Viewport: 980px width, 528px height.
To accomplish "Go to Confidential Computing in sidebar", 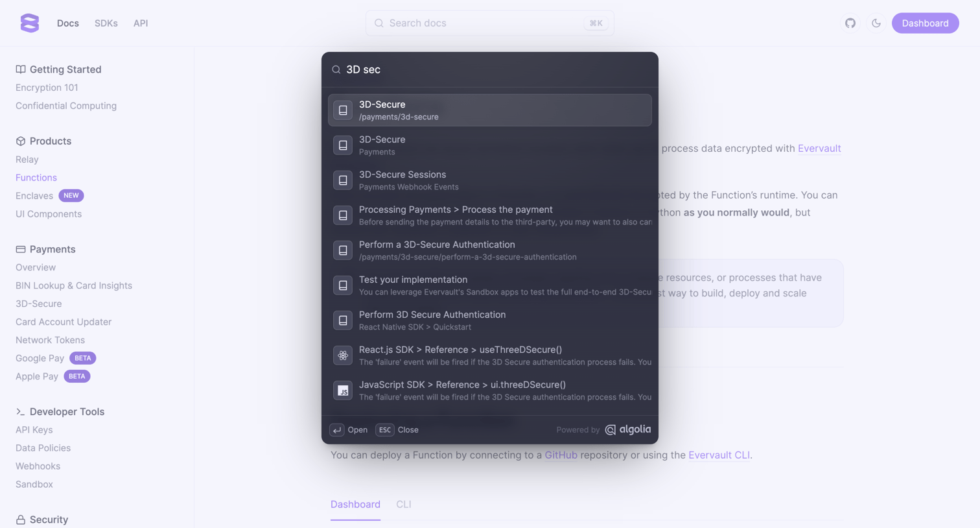I will 66,106.
